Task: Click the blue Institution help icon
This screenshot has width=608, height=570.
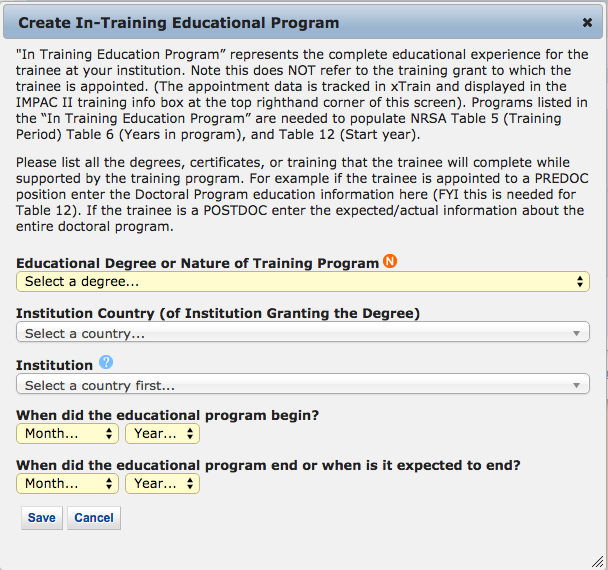Action: coord(106,364)
